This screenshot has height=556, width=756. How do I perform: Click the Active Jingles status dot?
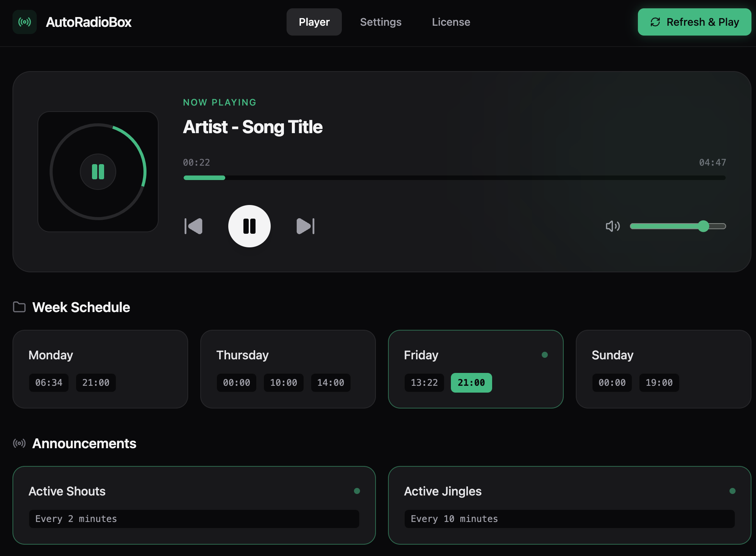[733, 491]
